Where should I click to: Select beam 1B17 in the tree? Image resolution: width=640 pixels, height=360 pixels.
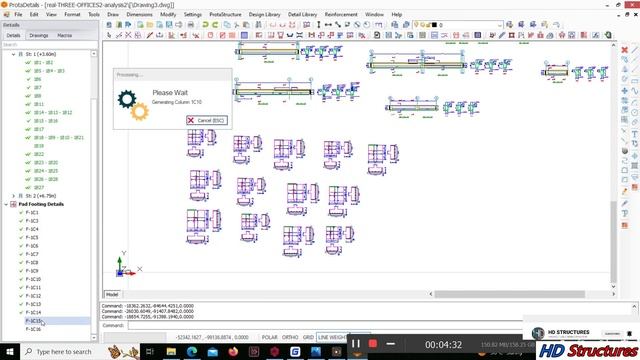pyautogui.click(x=39, y=129)
